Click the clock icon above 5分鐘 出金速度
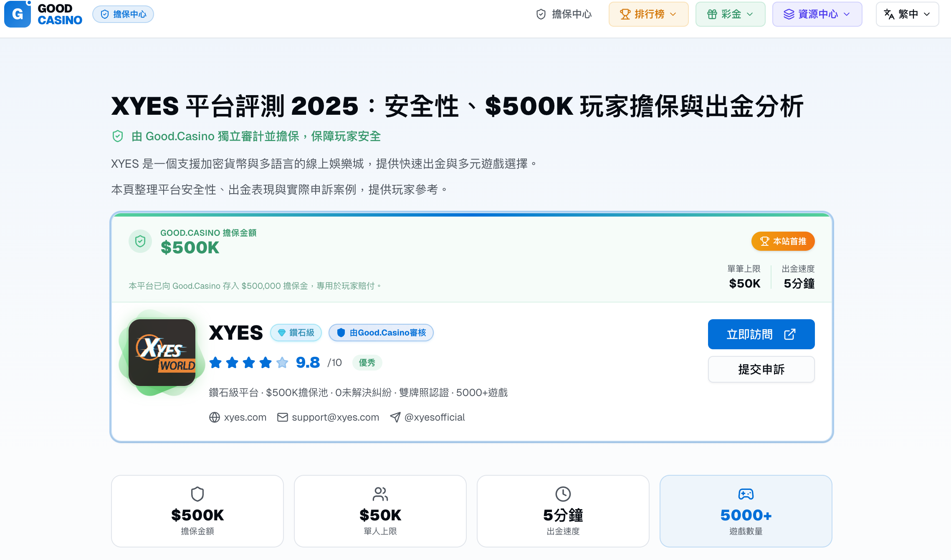The width and height of the screenshot is (951, 560). tap(563, 494)
